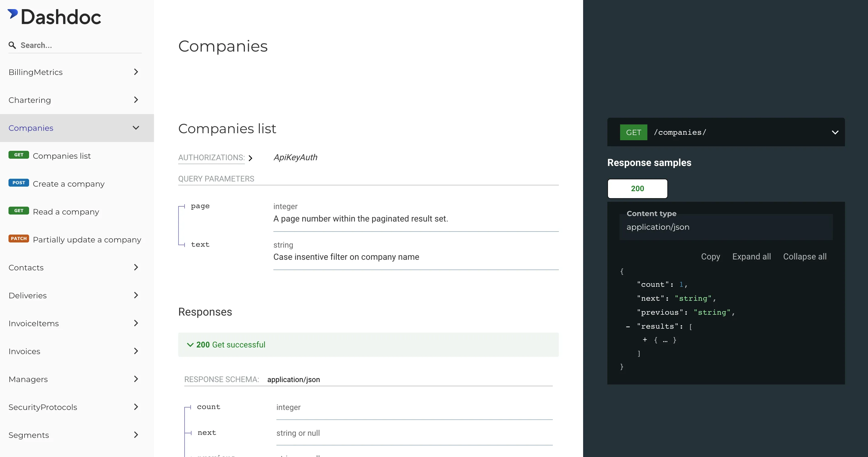Click the GET badge for Read a company
Screen dimensions: 868x457
(x=18, y=211)
